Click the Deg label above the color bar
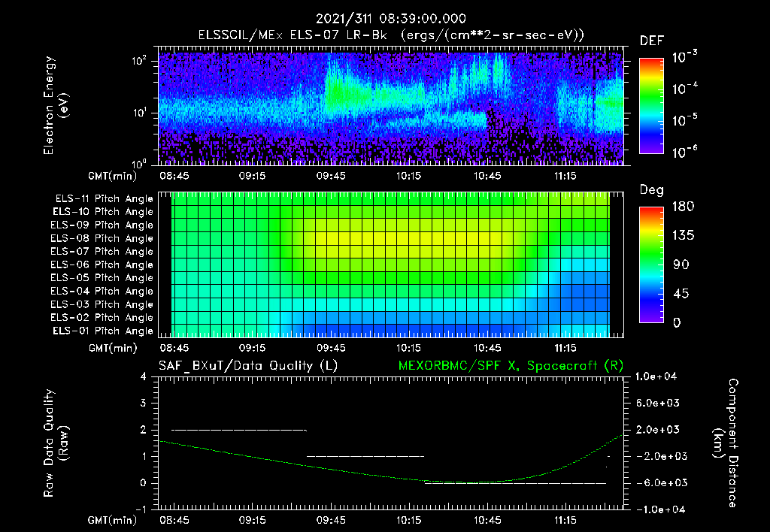Image resolution: width=770 pixels, height=532 pixels. (652, 190)
